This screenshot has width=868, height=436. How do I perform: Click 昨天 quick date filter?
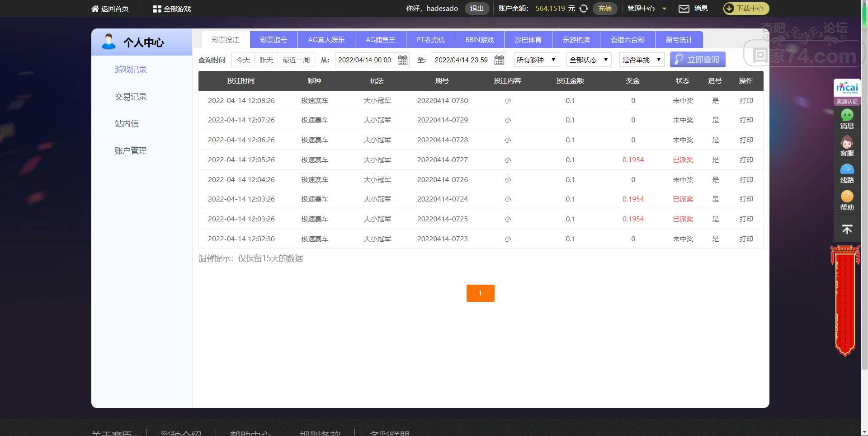[x=266, y=60]
